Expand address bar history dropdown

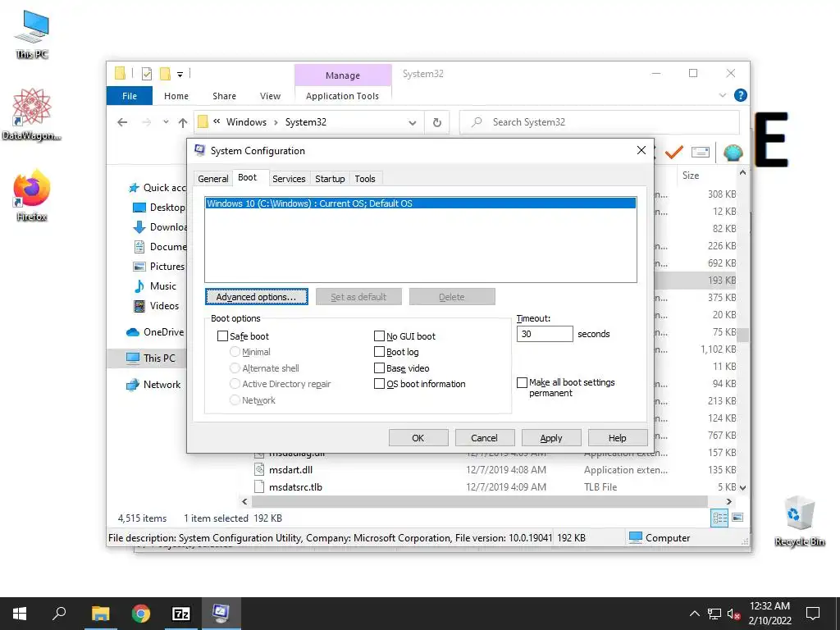pos(413,123)
